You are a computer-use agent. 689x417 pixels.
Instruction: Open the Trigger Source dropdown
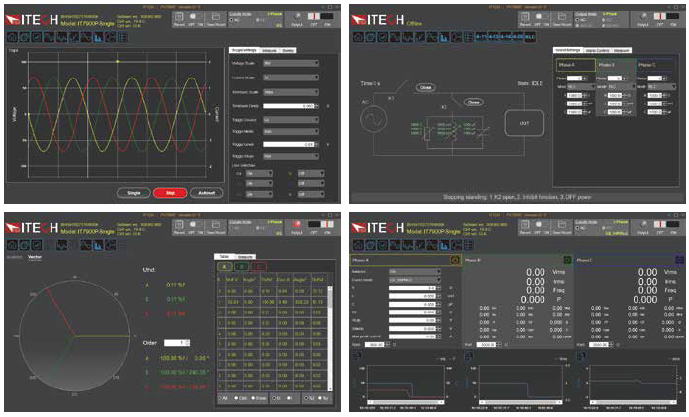click(x=288, y=119)
